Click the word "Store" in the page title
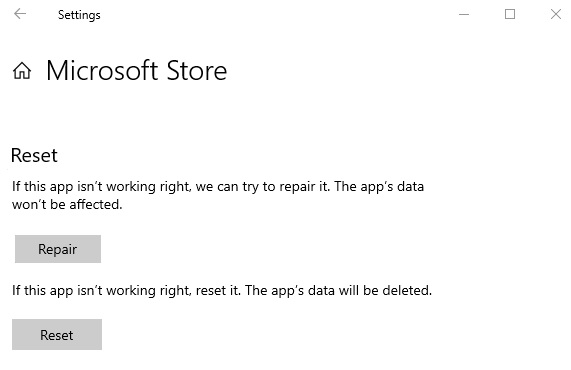Image resolution: width=571 pixels, height=370 pixels. pos(197,70)
